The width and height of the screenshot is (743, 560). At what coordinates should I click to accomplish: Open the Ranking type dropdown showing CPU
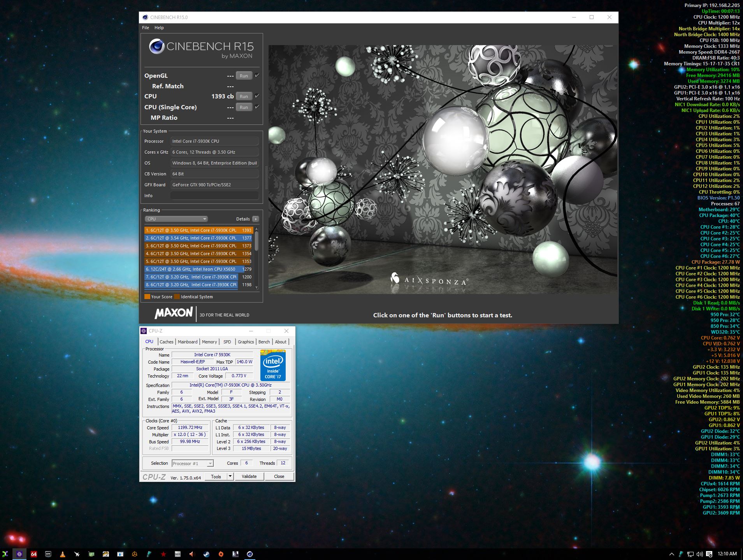pyautogui.click(x=176, y=219)
